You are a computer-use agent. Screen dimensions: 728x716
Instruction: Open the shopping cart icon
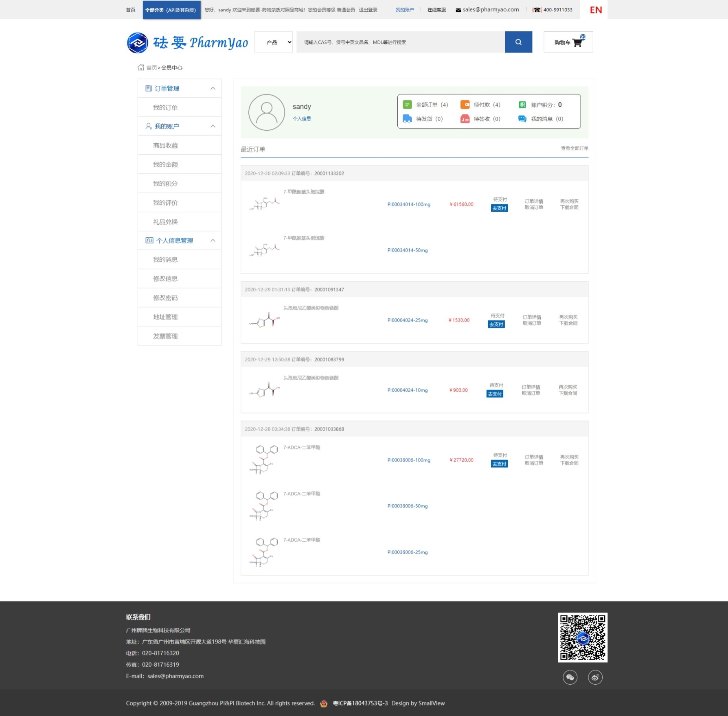click(x=577, y=42)
